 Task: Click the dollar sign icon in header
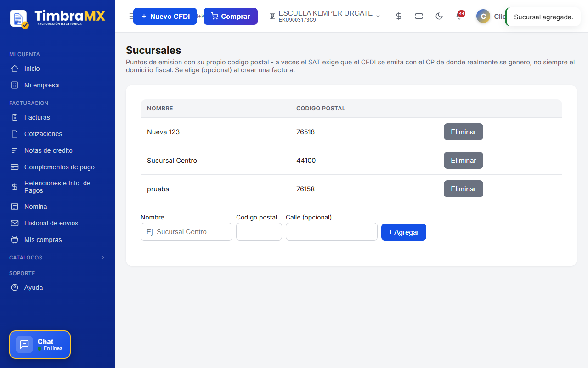[399, 16]
